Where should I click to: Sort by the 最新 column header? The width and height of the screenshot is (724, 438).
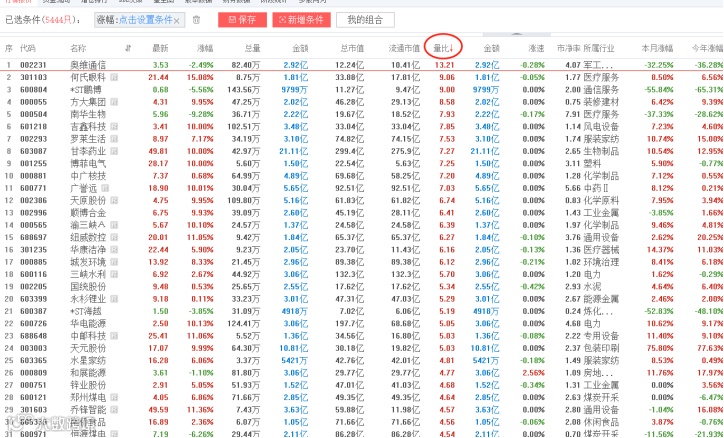[160, 48]
